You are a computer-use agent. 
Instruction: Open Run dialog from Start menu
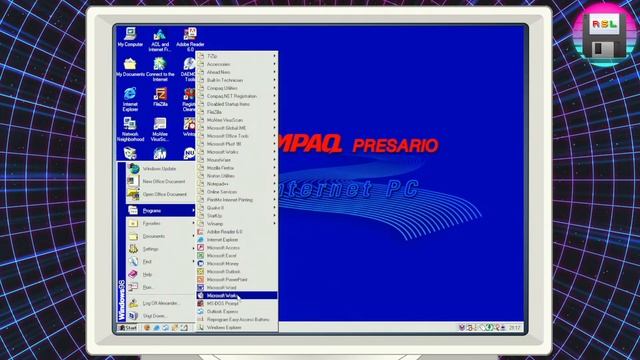click(160, 287)
